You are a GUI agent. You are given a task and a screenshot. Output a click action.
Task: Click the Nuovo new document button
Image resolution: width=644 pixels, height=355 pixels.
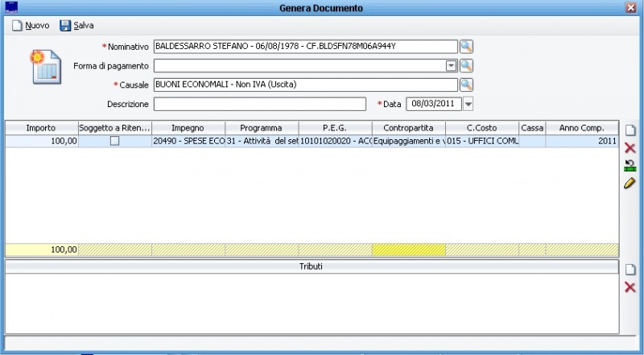pos(31,26)
